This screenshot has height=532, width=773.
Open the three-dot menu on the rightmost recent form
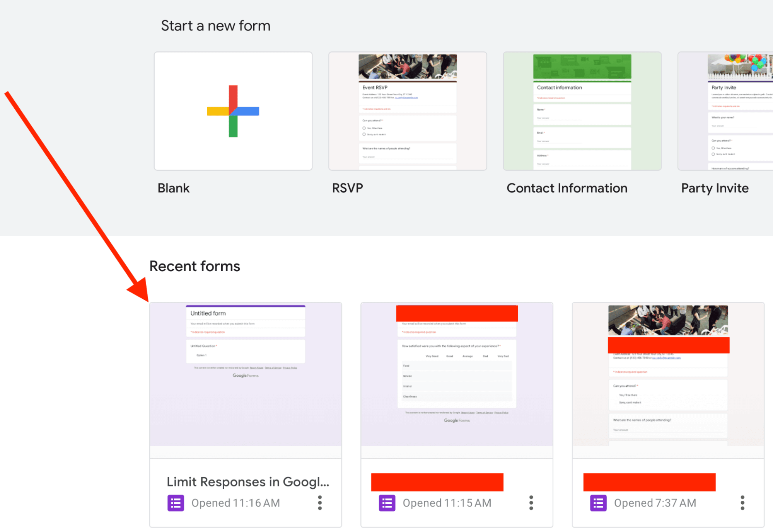[x=742, y=503]
